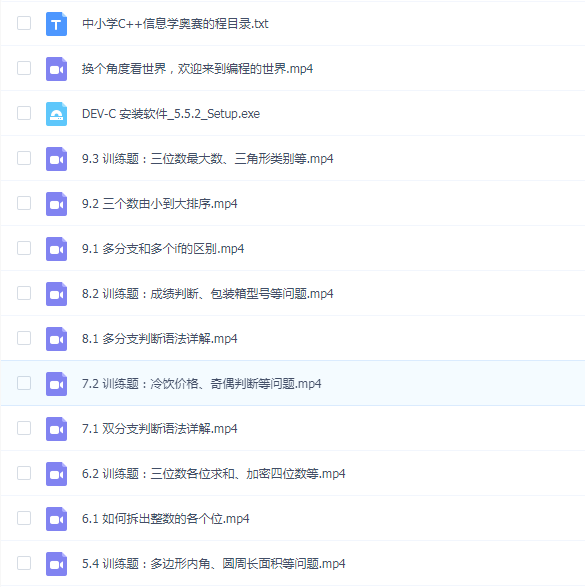Click video icon of 换个角度看世界 file
Image resolution: width=585 pixels, height=587 pixels.
(57, 69)
